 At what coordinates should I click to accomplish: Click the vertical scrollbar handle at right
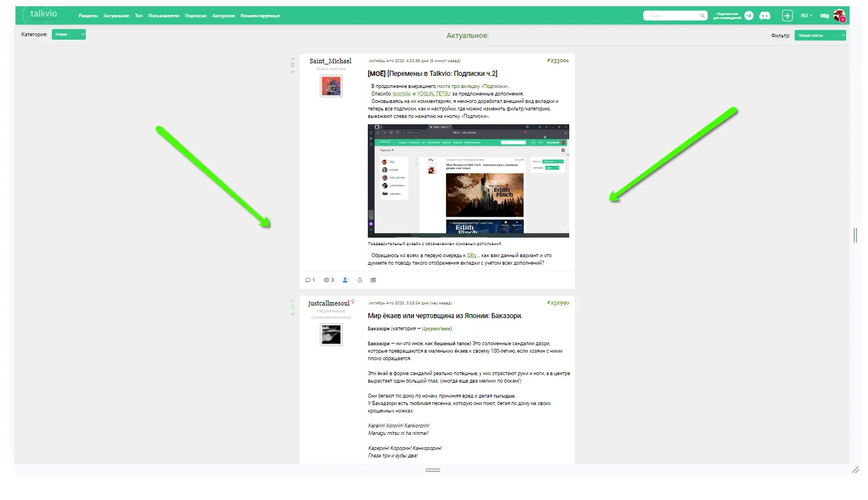pos(855,235)
